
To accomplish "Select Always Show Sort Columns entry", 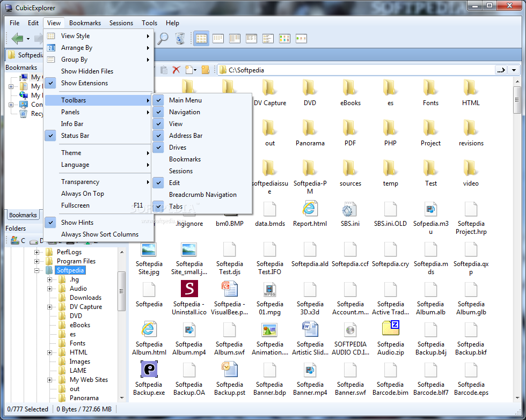I will pyautogui.click(x=99, y=234).
